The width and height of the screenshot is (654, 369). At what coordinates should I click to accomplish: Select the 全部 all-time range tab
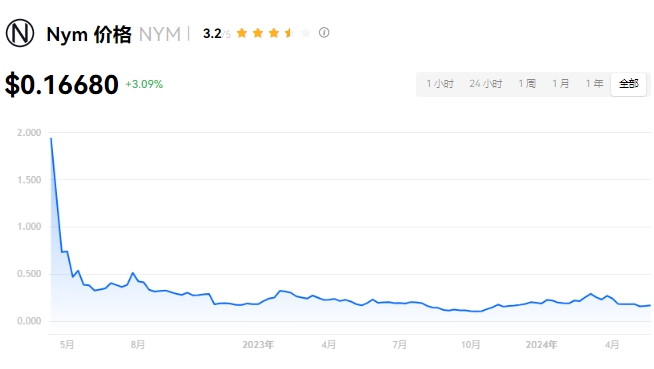(x=629, y=84)
